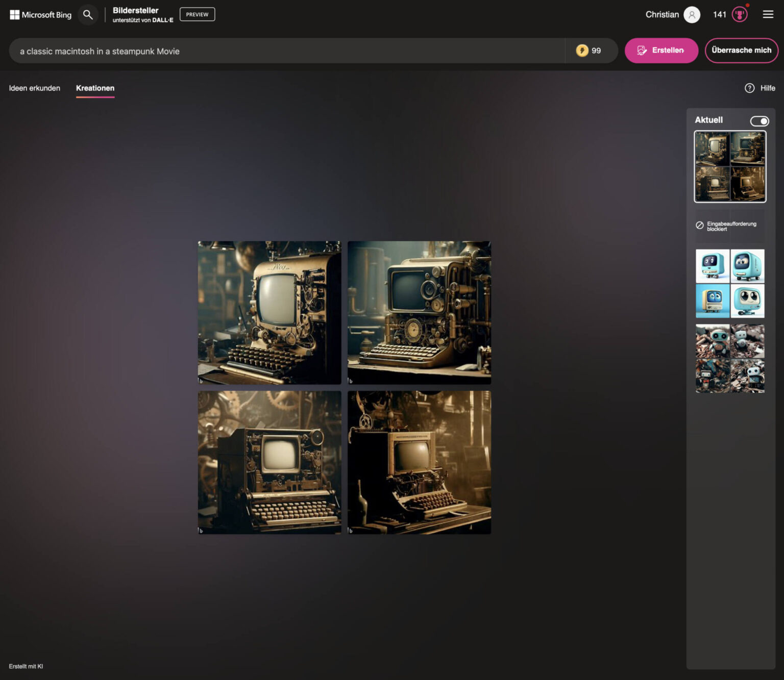Viewport: 784px width, 680px height.
Task: Open steampunk computer image with gears background
Action: [x=269, y=463]
